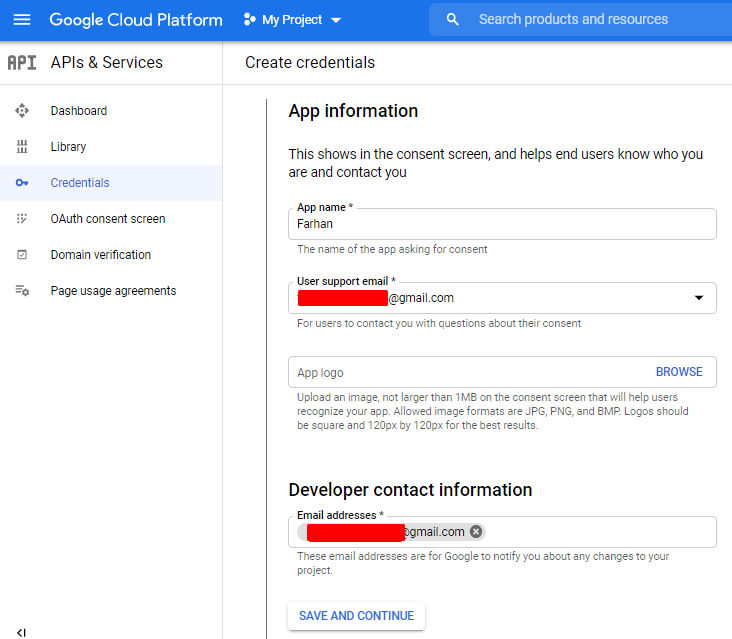732x639 pixels.
Task: Click the App logo upload field
Action: pos(502,372)
